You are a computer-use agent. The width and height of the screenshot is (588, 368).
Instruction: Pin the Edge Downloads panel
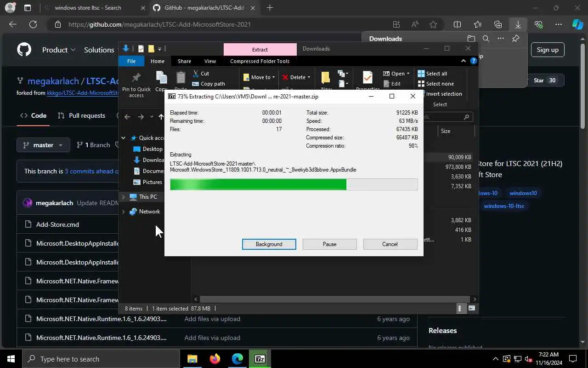pyautogui.click(x=515, y=39)
